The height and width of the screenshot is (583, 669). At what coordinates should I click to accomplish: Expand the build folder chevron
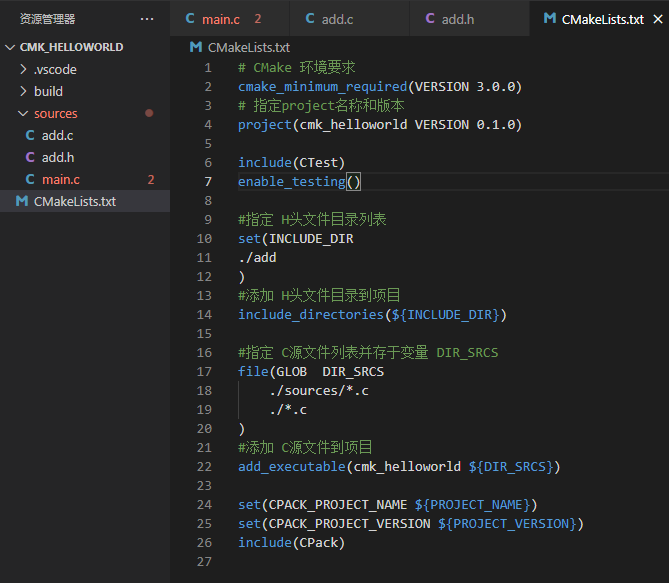(24, 91)
